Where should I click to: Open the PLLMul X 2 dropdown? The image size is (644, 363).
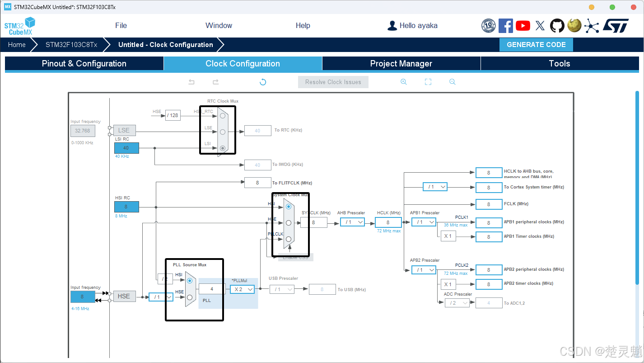(x=243, y=289)
